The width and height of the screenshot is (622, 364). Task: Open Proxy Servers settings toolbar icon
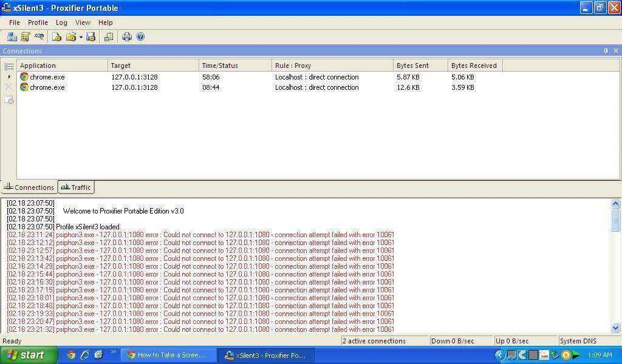point(12,37)
